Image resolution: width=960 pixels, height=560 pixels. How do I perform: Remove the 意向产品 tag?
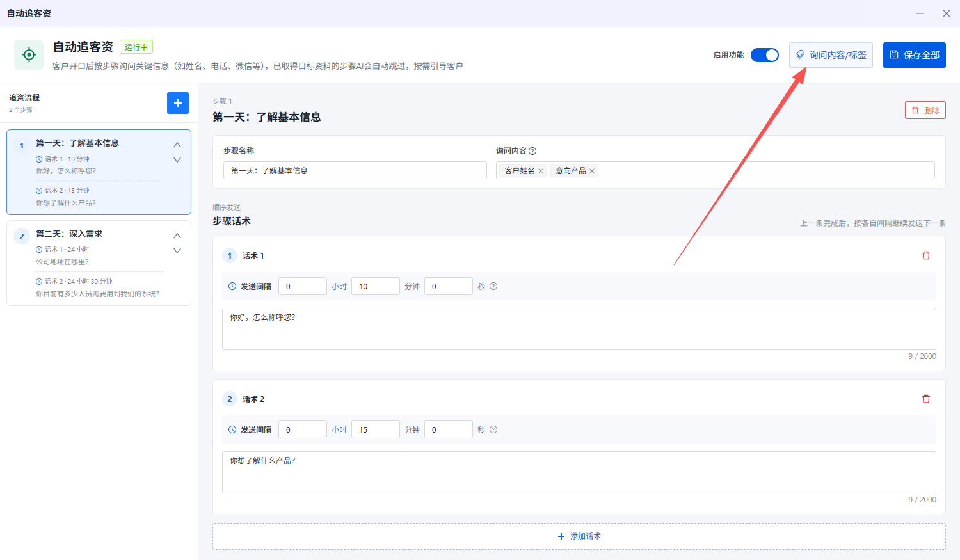pyautogui.click(x=592, y=171)
